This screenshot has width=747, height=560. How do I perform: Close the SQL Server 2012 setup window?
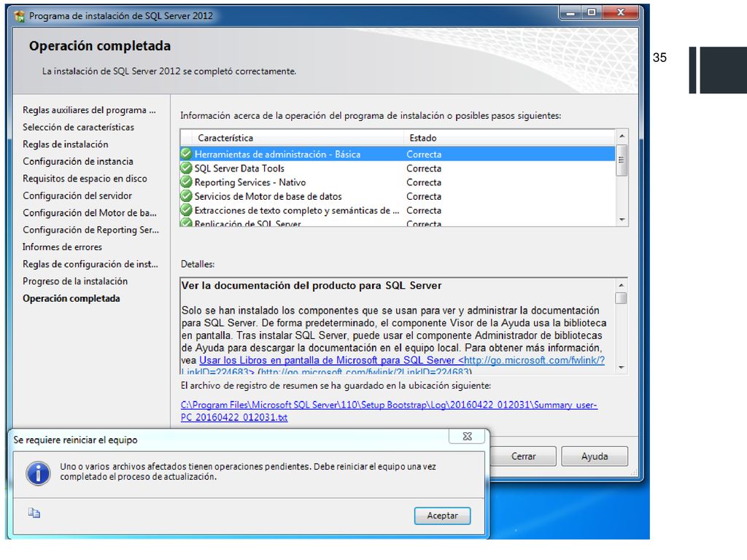pos(620,12)
